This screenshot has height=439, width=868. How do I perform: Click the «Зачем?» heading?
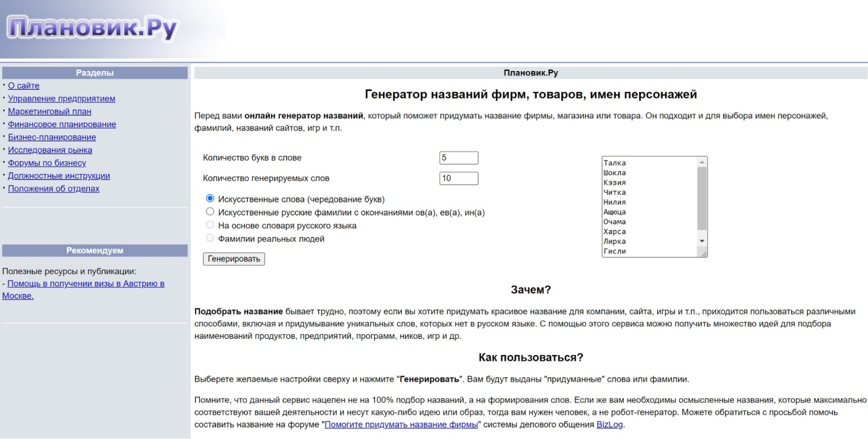click(531, 290)
